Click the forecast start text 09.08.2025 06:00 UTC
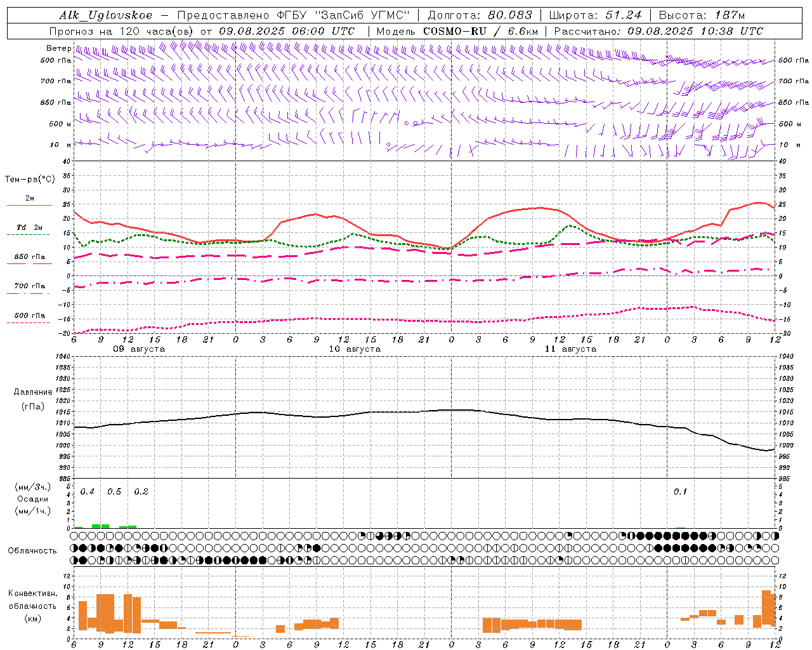The height and width of the screenshot is (650, 812). 287,31
